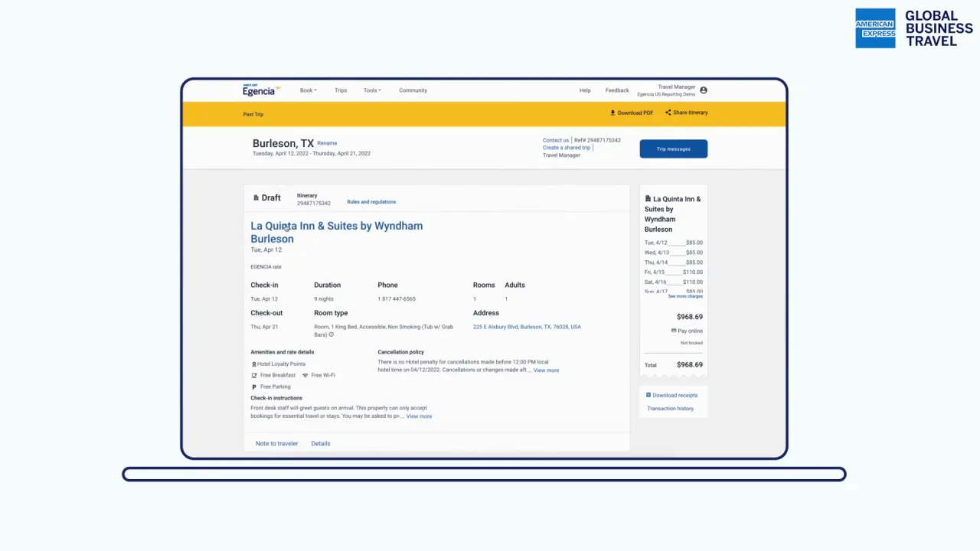Click the Draft document icon
980x551 pixels.
point(256,197)
